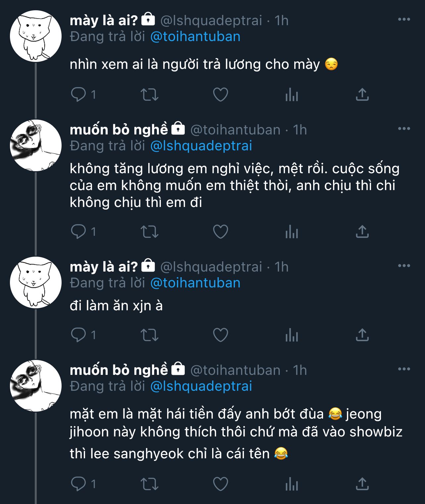
Task: View analytics of the first tweet
Action: coord(292,95)
